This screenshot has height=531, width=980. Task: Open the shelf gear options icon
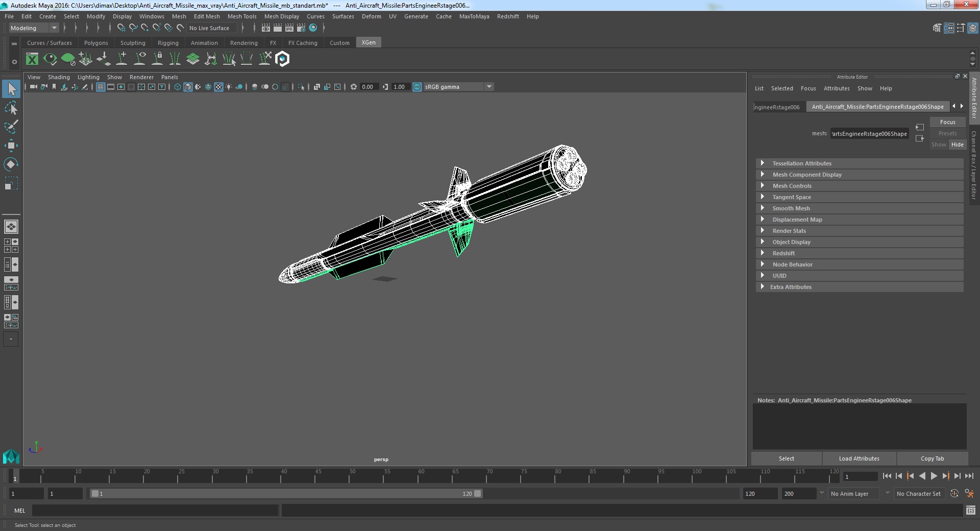click(x=14, y=62)
